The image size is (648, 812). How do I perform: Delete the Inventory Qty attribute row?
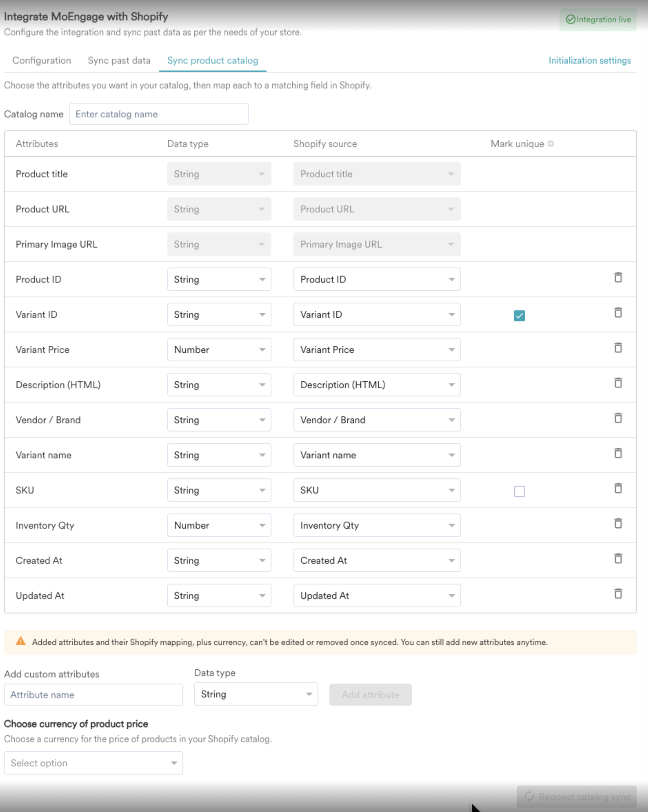click(x=618, y=524)
